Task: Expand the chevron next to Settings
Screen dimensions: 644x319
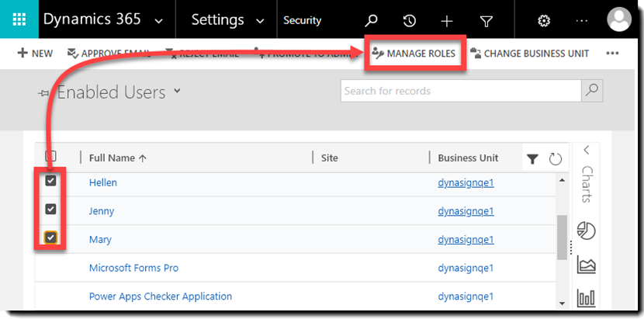Action: tap(260, 21)
